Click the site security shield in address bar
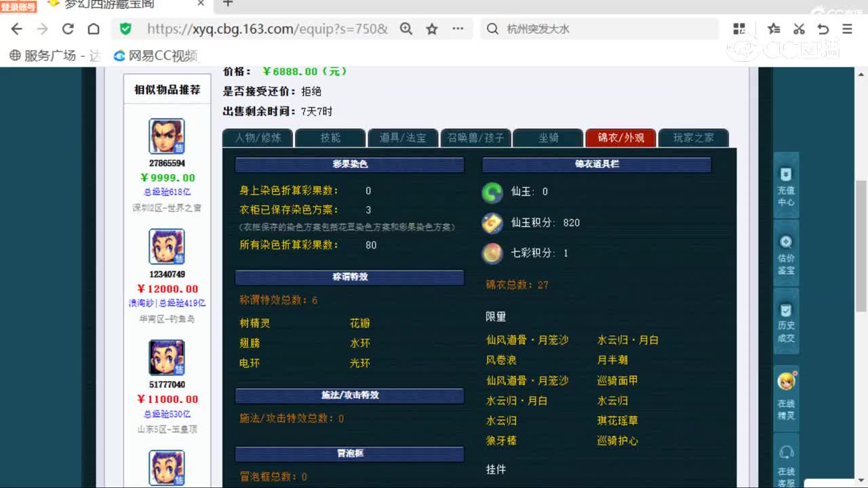 124,29
